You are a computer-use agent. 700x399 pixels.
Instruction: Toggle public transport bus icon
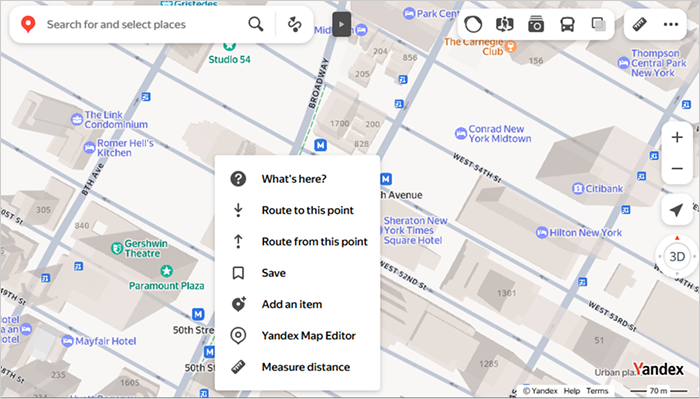567,24
